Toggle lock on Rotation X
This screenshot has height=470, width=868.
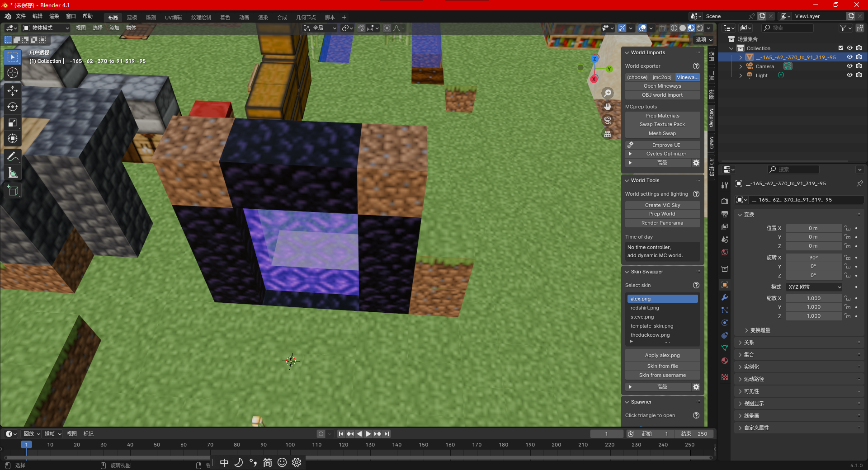(x=848, y=258)
